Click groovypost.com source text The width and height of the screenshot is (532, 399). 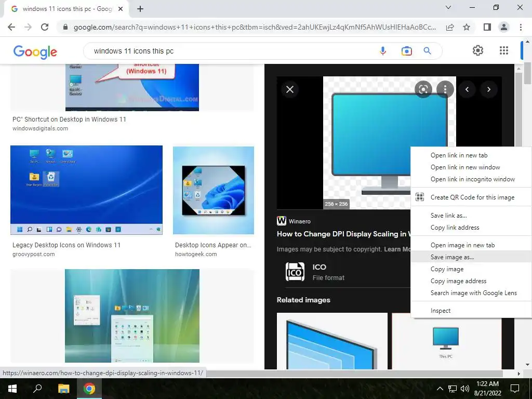[34, 254]
